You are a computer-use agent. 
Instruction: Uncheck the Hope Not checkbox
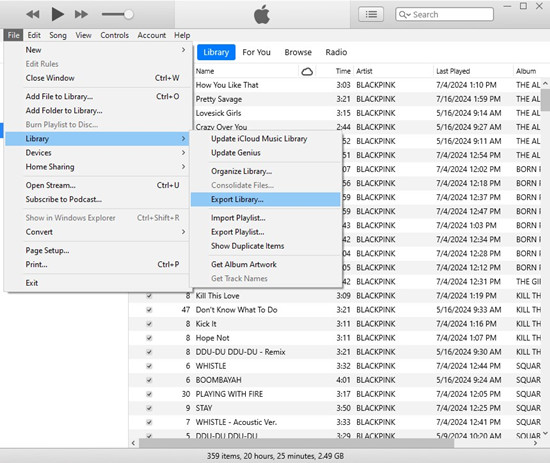coord(149,338)
